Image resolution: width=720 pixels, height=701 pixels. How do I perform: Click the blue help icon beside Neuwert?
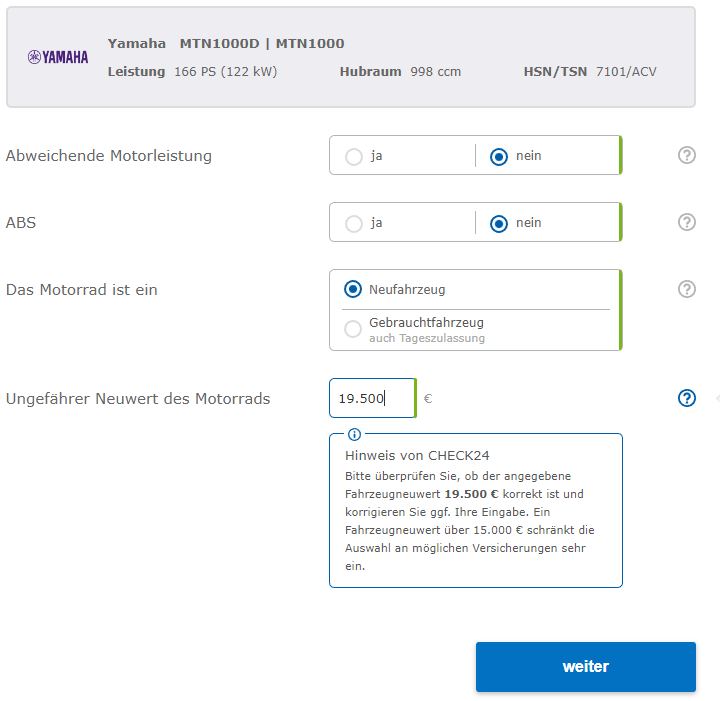686,398
